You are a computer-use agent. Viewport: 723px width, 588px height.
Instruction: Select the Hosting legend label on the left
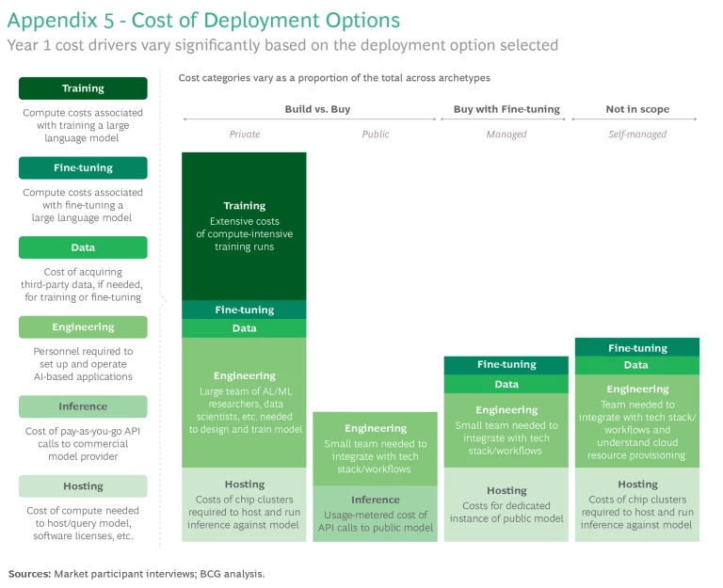83,486
